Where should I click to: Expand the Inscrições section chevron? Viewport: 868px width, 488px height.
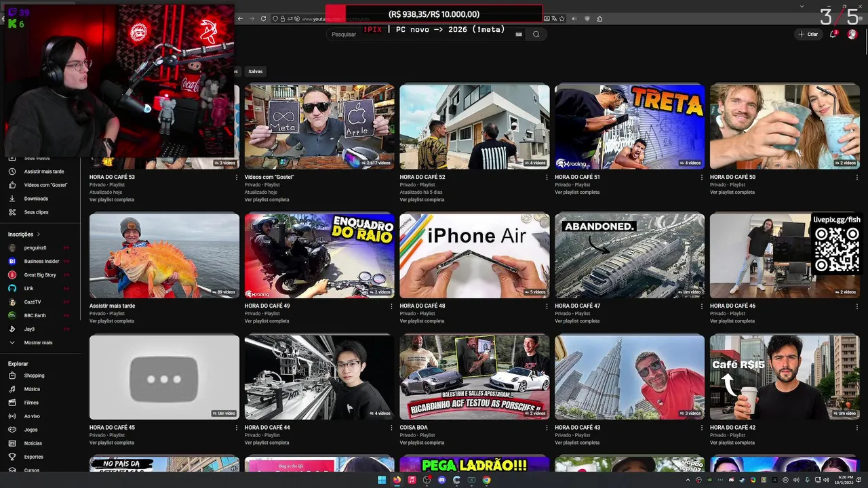(x=38, y=235)
